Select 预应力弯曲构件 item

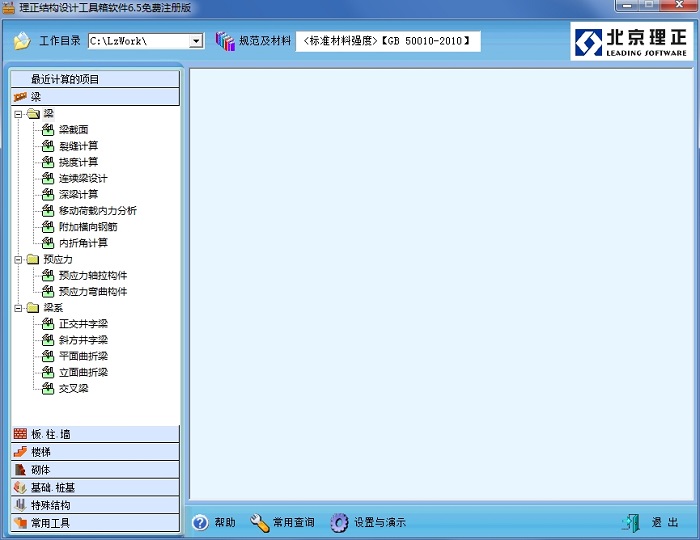pos(93,291)
